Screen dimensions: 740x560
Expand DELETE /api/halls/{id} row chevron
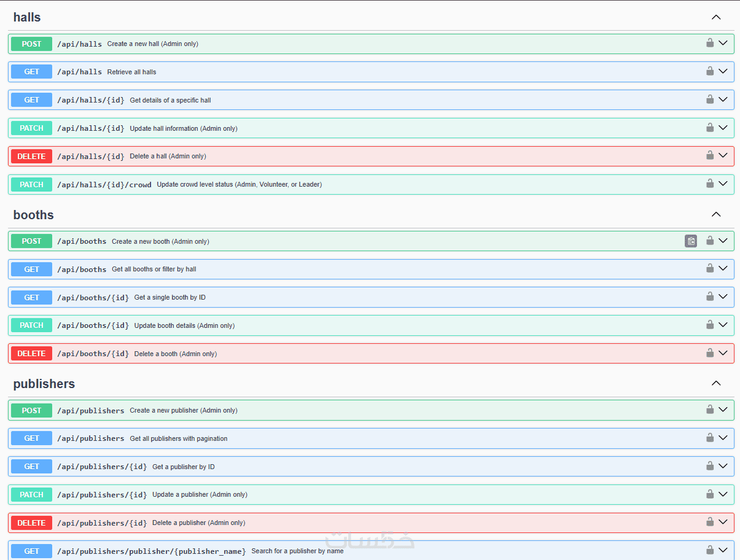pyautogui.click(x=723, y=155)
